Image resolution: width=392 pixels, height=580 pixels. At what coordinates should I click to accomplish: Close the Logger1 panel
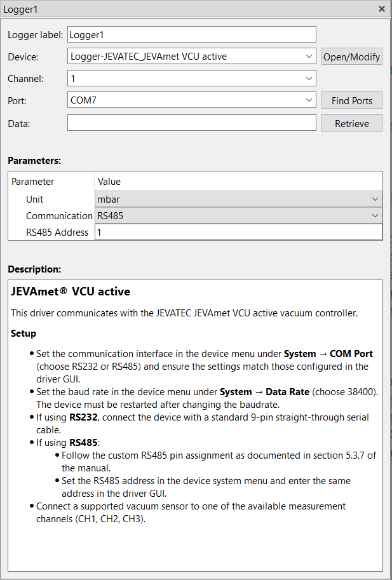coord(382,9)
